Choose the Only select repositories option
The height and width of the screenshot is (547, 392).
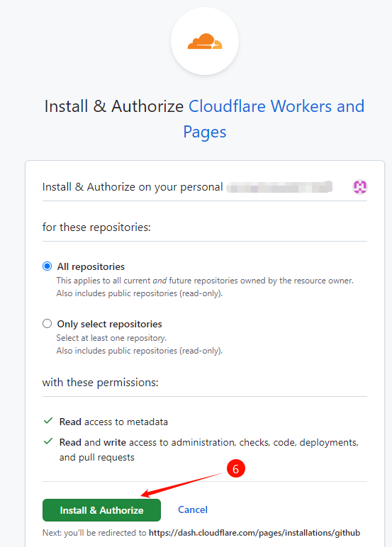[47, 324]
